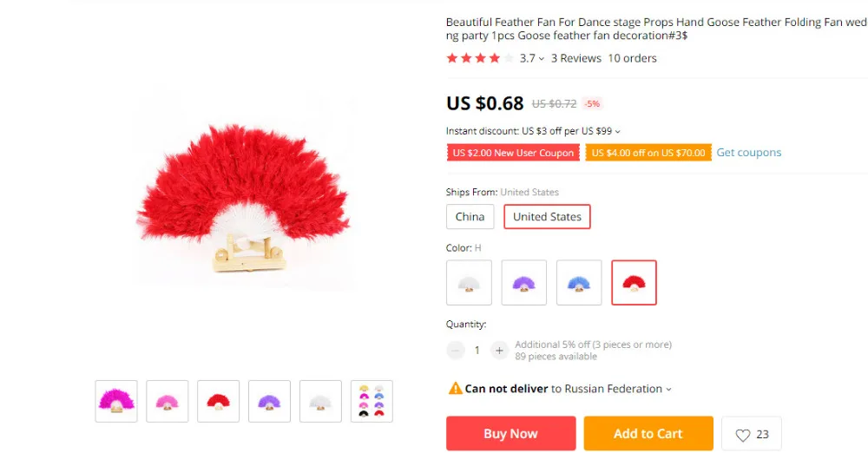Click the Add to Cart button
This screenshot has height=453, width=868.
[648, 434]
